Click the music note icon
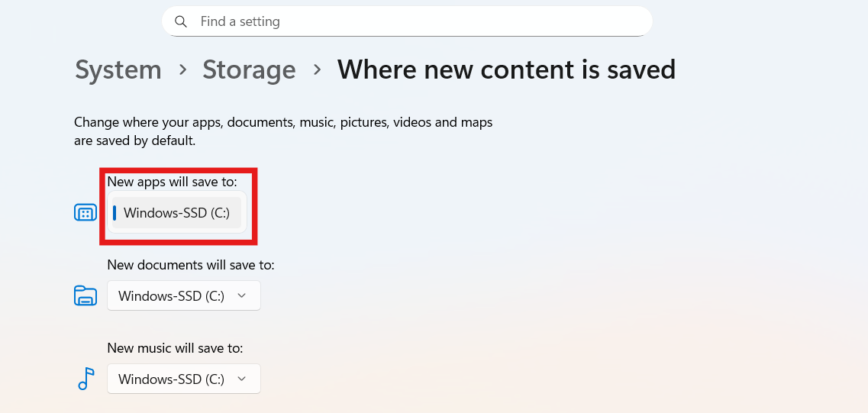The width and height of the screenshot is (868, 413). pos(86,379)
